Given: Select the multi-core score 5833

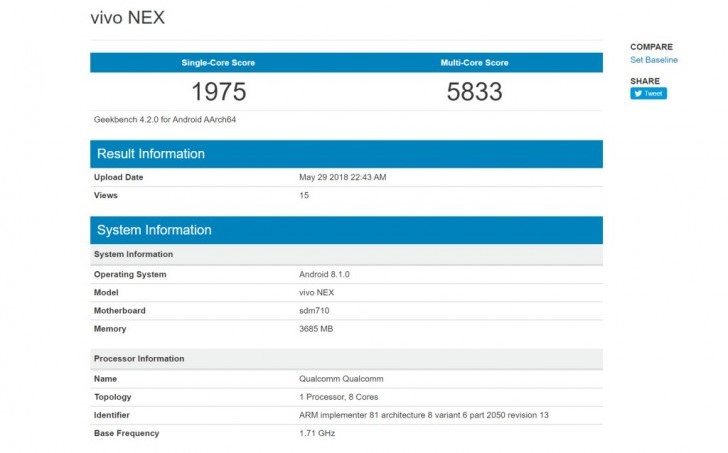Looking at the screenshot, I should coord(474,91).
